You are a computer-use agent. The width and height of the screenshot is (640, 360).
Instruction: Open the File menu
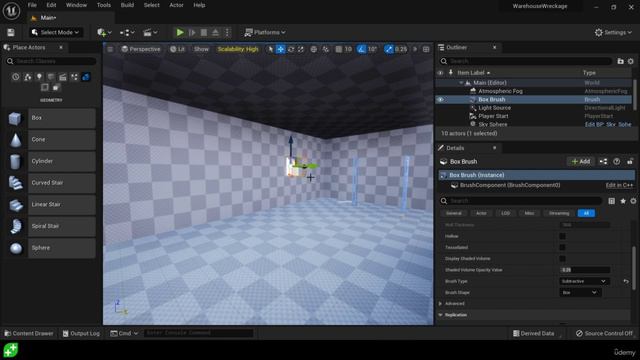[32, 5]
